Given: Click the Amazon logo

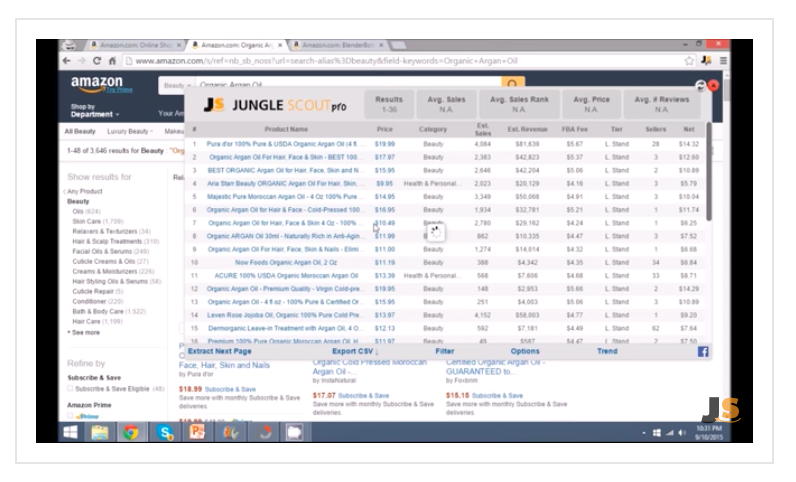Looking at the screenshot, I should click(96, 83).
